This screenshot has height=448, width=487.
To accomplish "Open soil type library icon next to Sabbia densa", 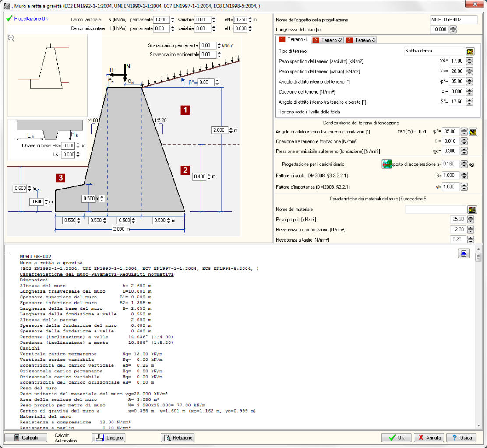I will pyautogui.click(x=470, y=51).
